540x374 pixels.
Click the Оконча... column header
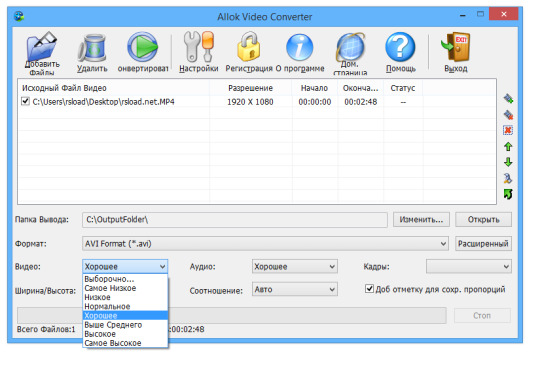click(361, 88)
